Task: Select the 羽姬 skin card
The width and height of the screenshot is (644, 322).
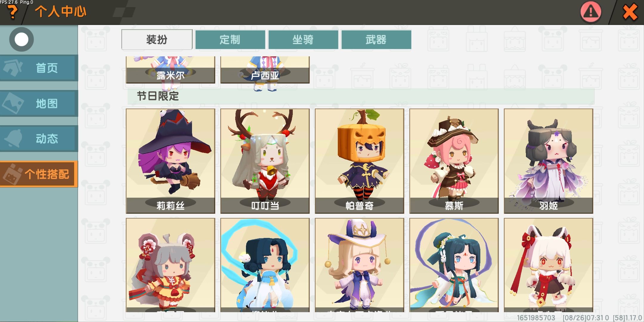Action: click(x=549, y=161)
